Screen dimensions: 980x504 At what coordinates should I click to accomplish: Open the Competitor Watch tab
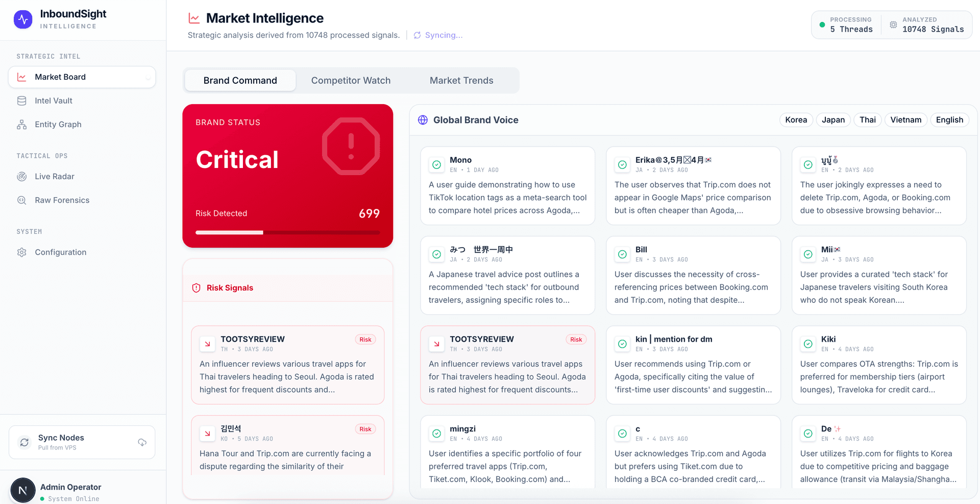click(x=351, y=81)
